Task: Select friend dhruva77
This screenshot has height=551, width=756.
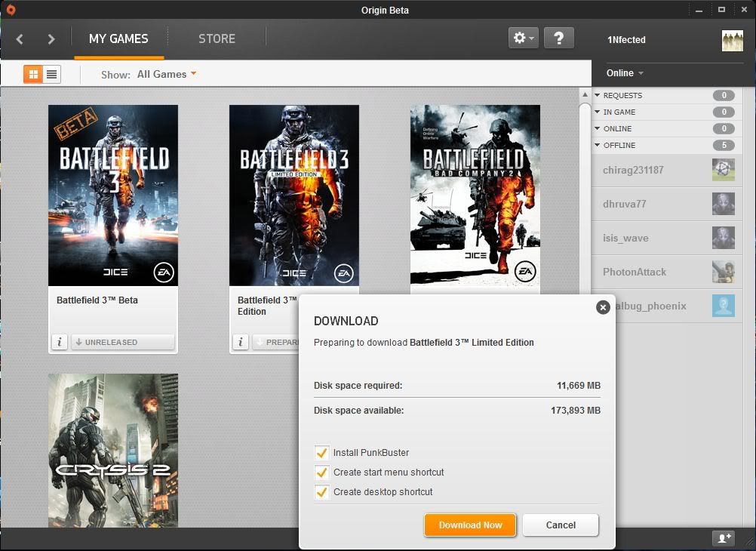Action: click(667, 204)
